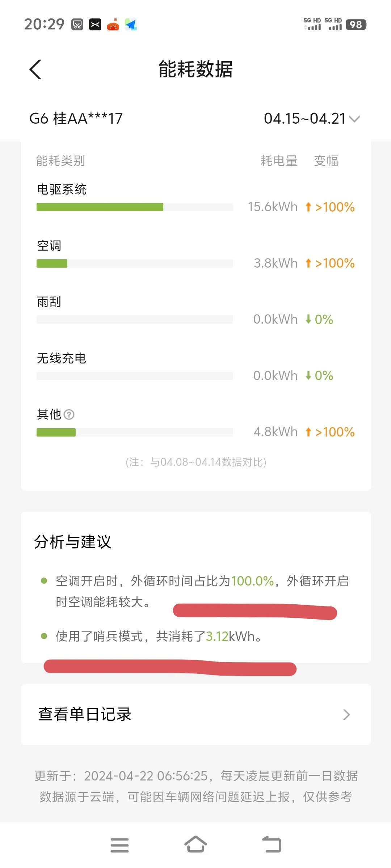The height and width of the screenshot is (868, 391).
Task: Tap the battery indicator showing 98
Action: point(356,25)
